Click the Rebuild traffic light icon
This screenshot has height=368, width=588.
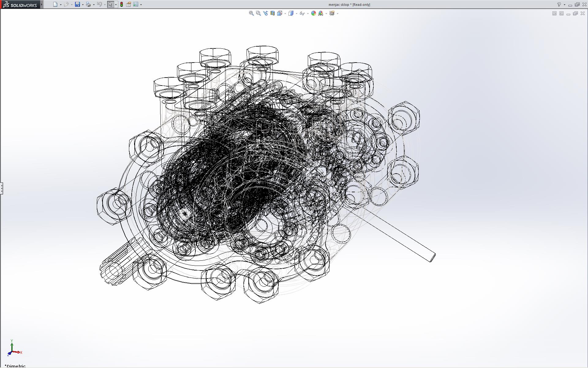pos(122,4)
